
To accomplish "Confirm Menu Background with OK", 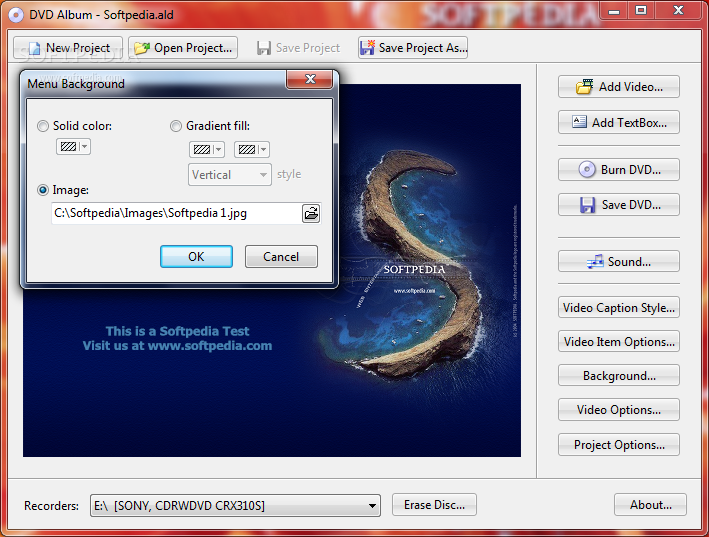I will click(196, 257).
